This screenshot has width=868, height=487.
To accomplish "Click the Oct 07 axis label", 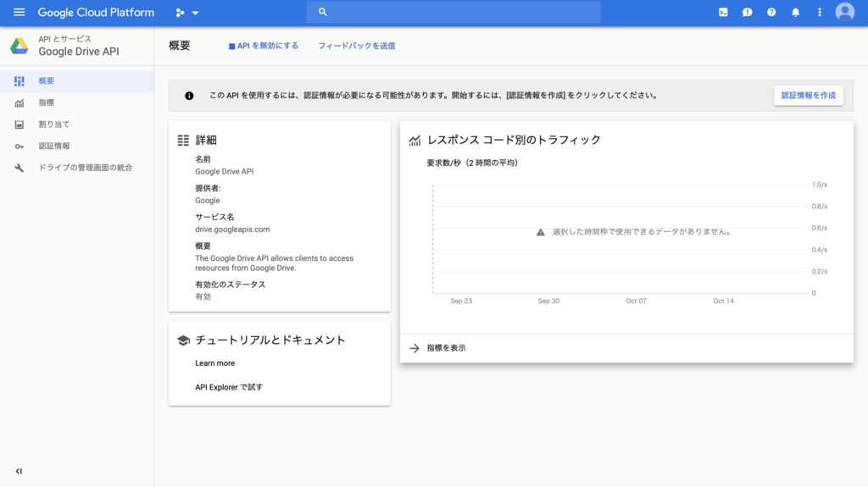I will tap(636, 301).
